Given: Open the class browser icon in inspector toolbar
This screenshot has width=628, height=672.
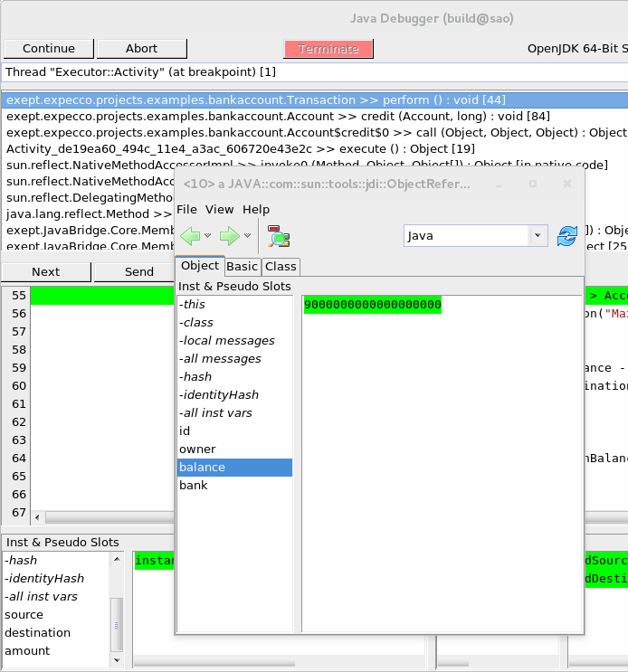Looking at the screenshot, I should [x=279, y=237].
